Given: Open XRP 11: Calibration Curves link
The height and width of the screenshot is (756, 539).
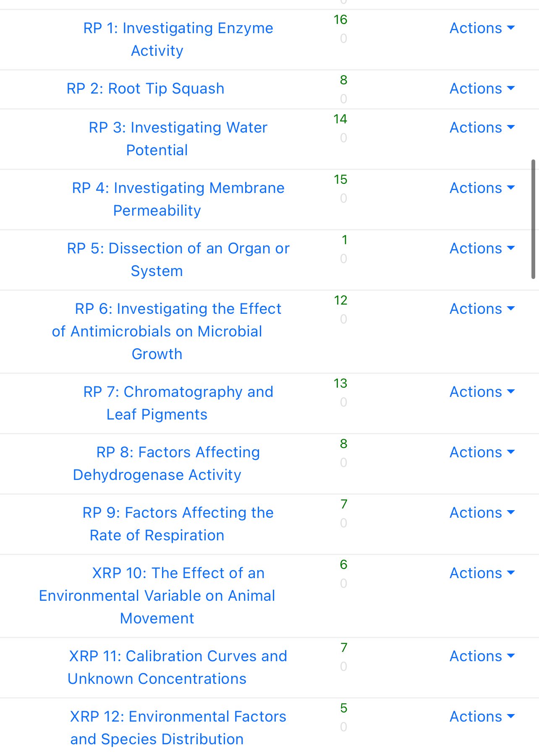Looking at the screenshot, I should click(178, 667).
